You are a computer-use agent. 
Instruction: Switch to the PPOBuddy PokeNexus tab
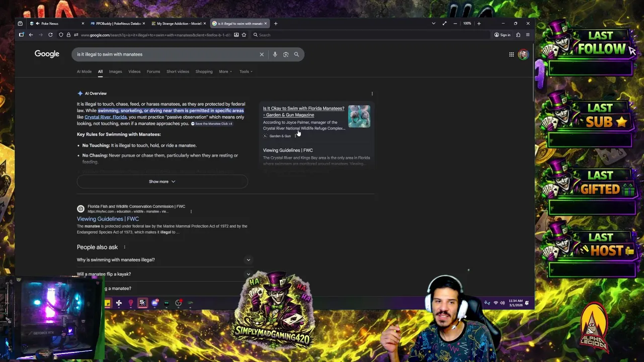pyautogui.click(x=117, y=23)
